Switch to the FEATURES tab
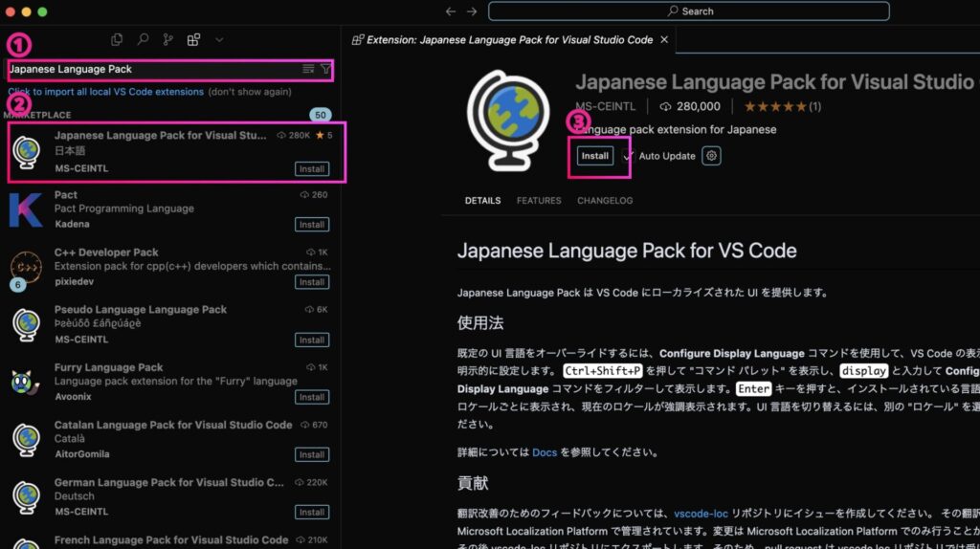The height and width of the screenshot is (549, 980). pyautogui.click(x=539, y=201)
